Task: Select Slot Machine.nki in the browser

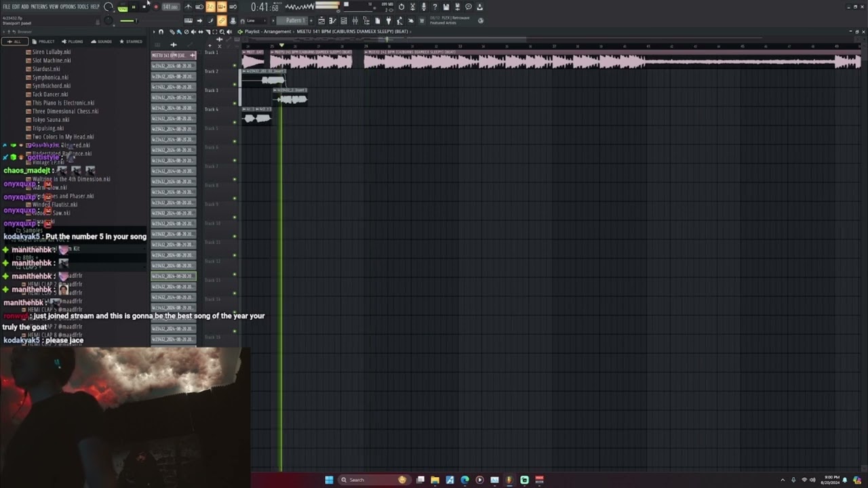Action: 52,60
